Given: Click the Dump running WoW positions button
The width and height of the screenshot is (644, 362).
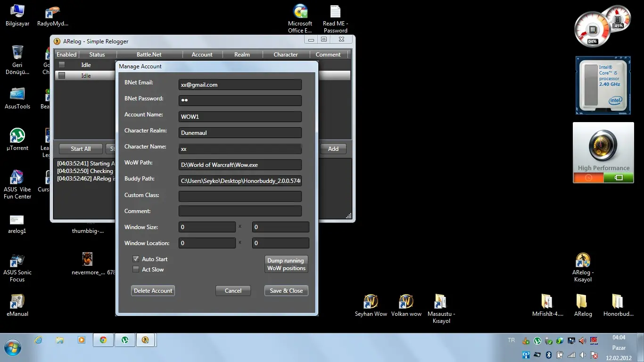Looking at the screenshot, I should point(286,264).
